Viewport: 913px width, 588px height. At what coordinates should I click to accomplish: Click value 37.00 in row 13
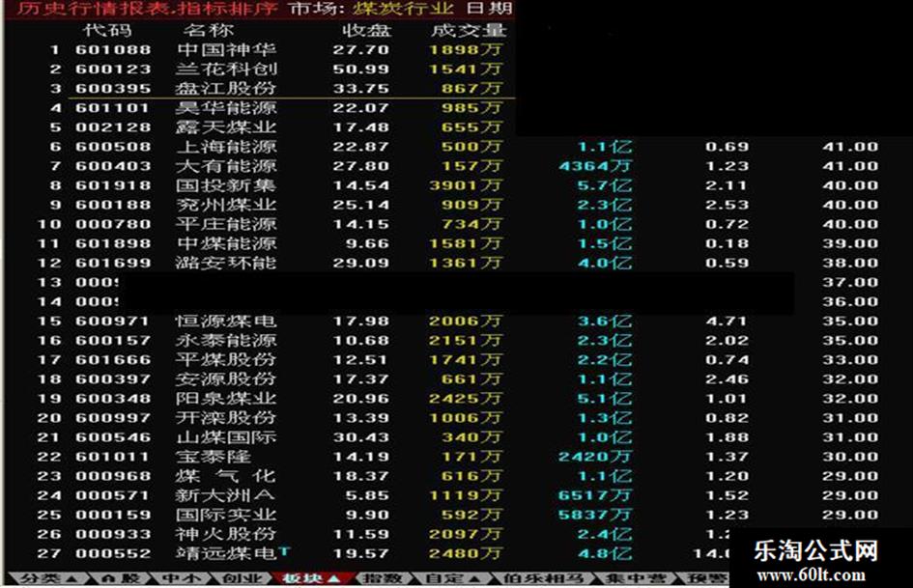coord(850,282)
